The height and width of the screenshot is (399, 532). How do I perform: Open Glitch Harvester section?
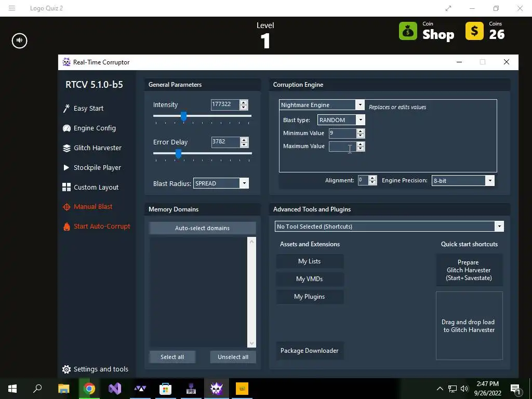pyautogui.click(x=98, y=148)
